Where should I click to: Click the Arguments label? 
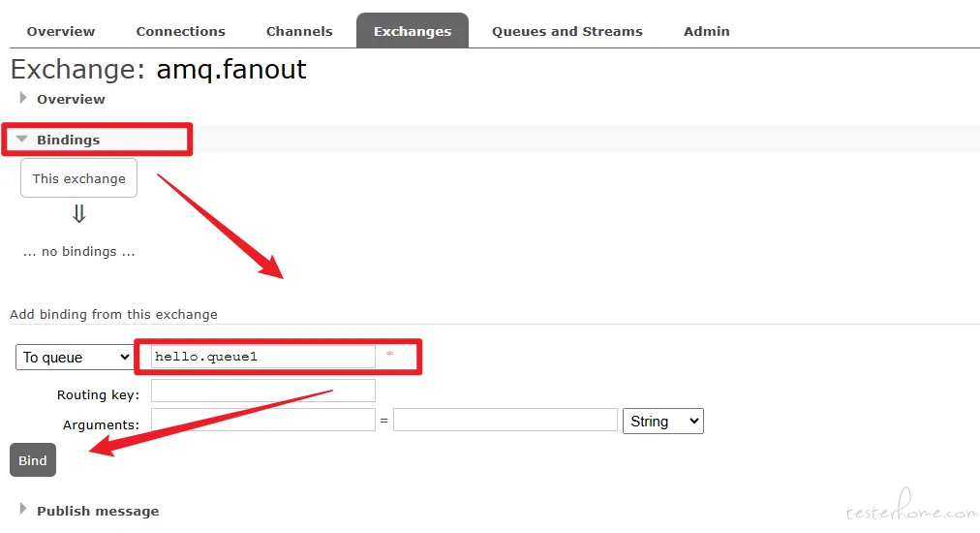pos(101,424)
